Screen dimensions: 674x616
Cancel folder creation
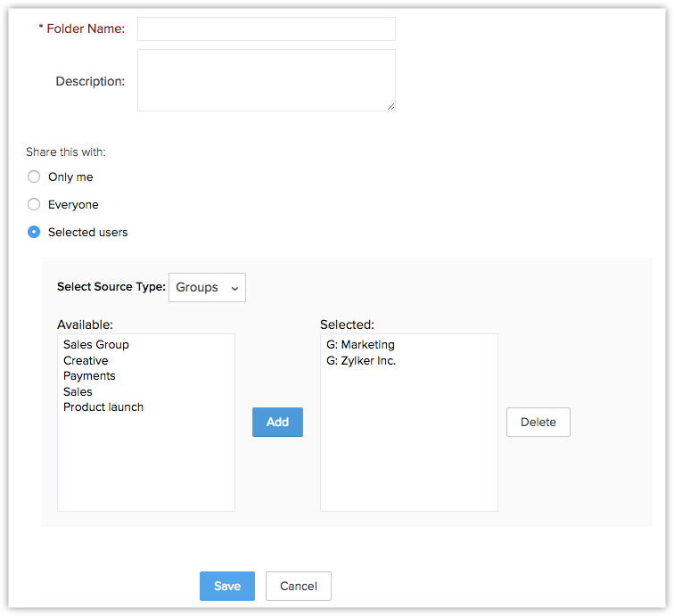click(298, 586)
